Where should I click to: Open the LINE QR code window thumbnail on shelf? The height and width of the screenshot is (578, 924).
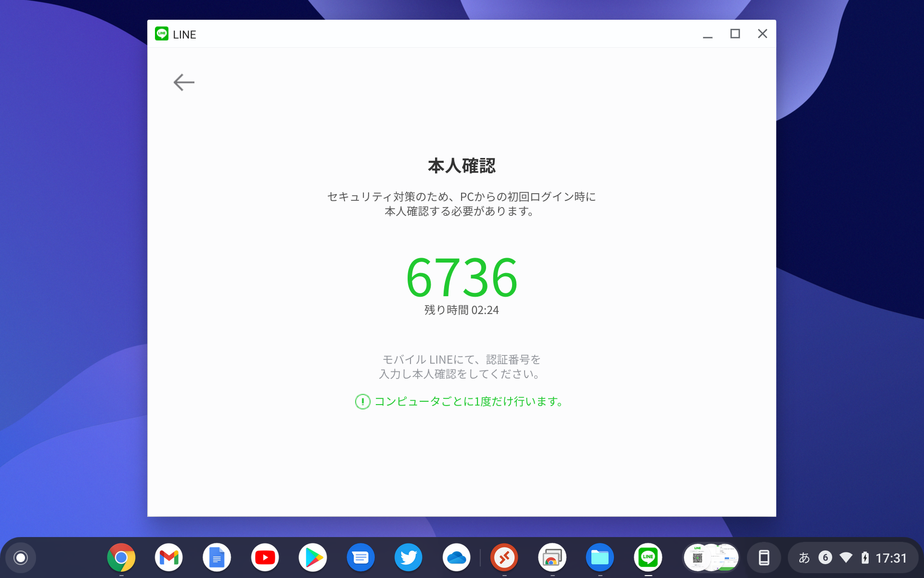pos(711,557)
